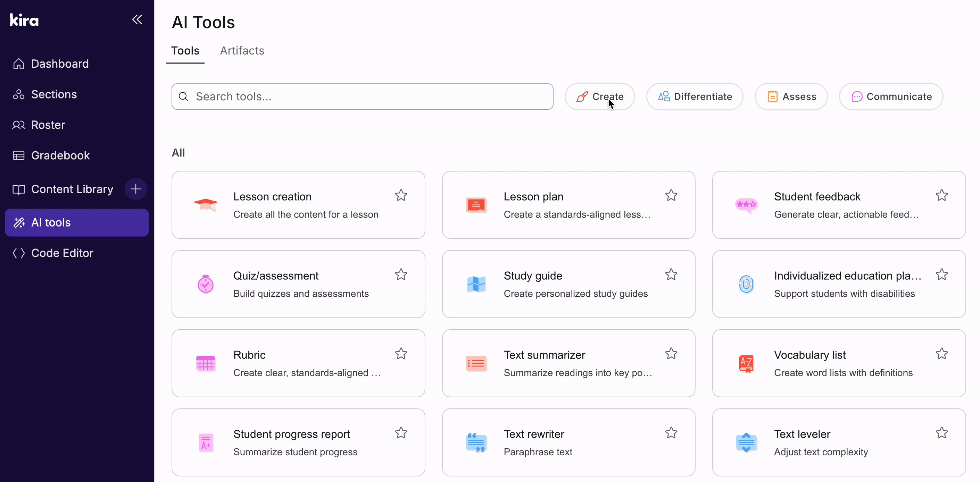Open the Lesson creation tool title

(272, 196)
